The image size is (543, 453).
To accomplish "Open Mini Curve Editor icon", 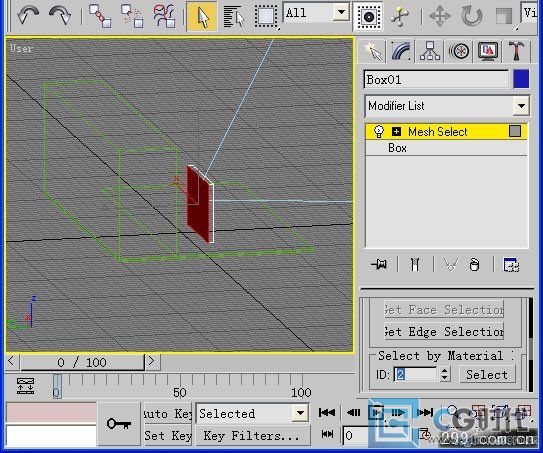I will click(x=25, y=386).
